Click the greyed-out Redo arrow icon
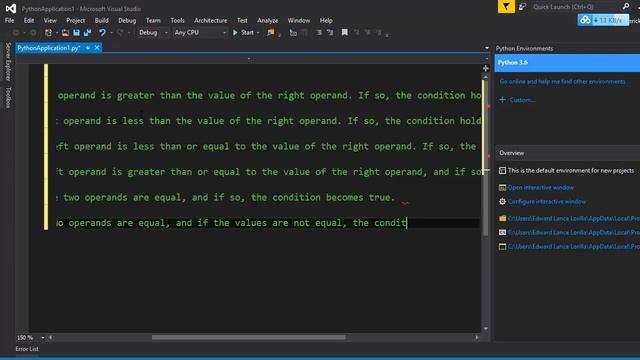This screenshot has height=360, width=640. tap(120, 33)
